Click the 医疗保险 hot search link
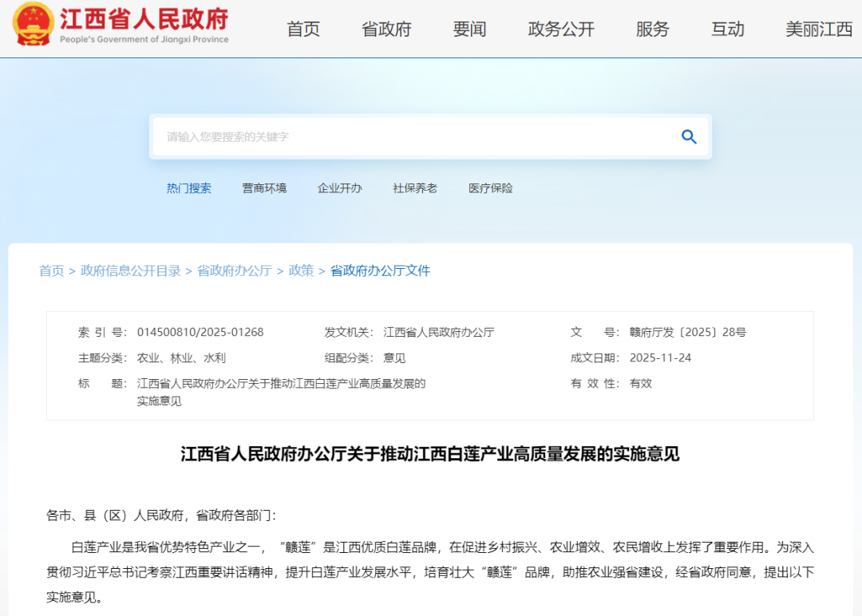Screen dimensions: 862x616 click(x=491, y=188)
